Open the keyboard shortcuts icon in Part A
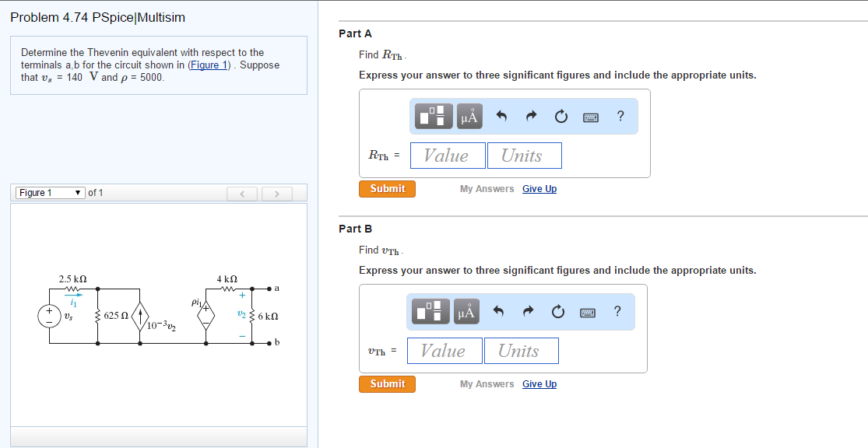 [x=589, y=116]
